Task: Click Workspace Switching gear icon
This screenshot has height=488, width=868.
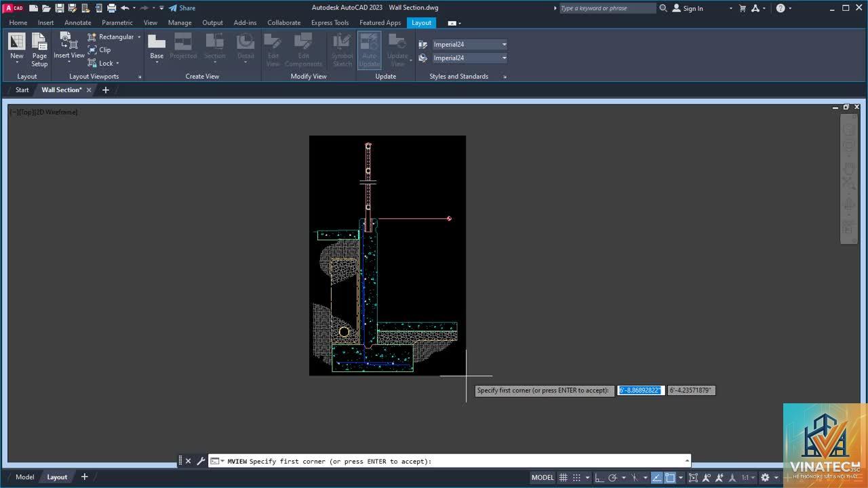Action: tap(765, 477)
